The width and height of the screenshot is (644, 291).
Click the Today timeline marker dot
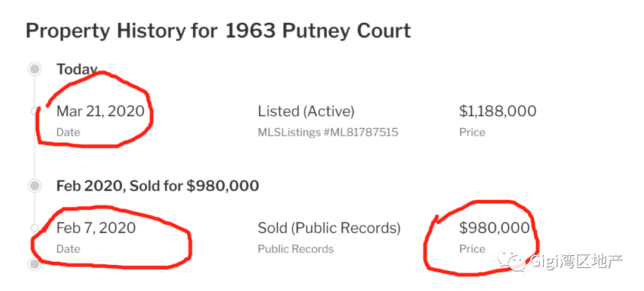pyautogui.click(x=35, y=69)
